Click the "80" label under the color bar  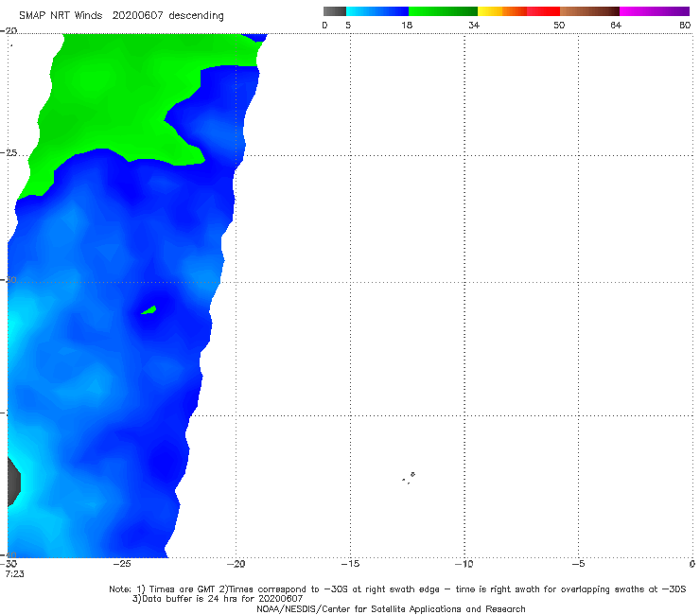[685, 25]
